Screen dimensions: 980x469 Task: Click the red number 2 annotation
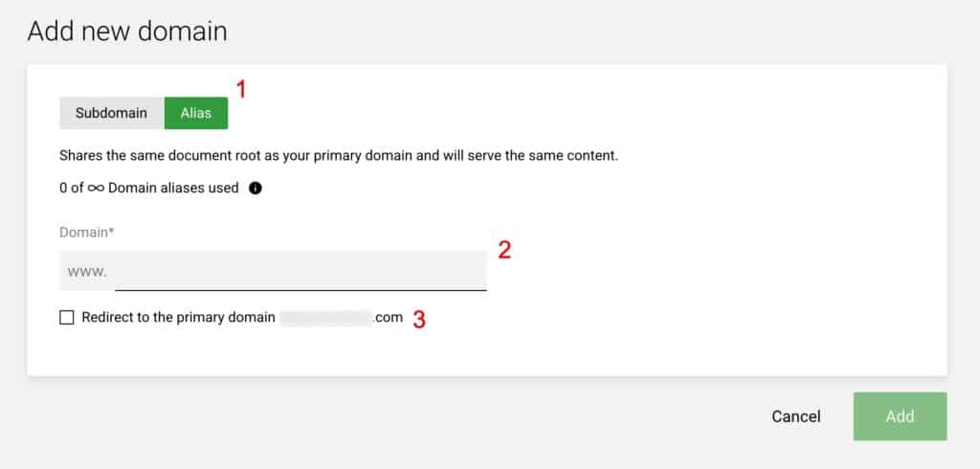pyautogui.click(x=504, y=250)
